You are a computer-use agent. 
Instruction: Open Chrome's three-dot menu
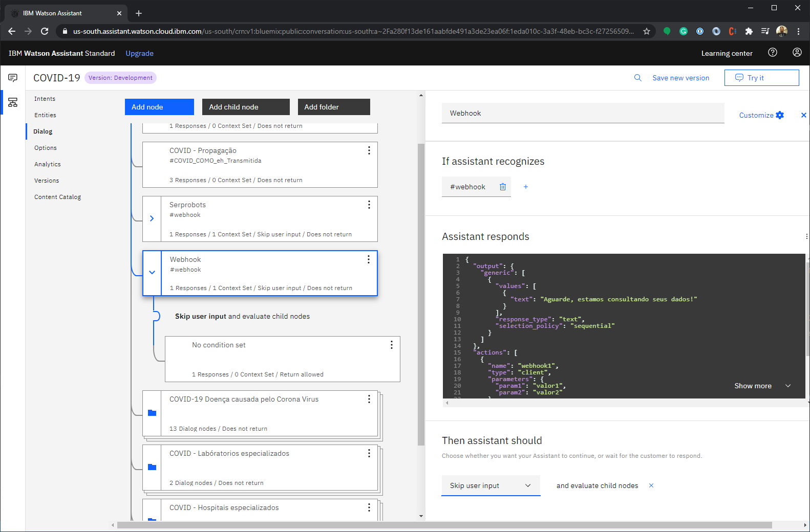[x=798, y=31]
